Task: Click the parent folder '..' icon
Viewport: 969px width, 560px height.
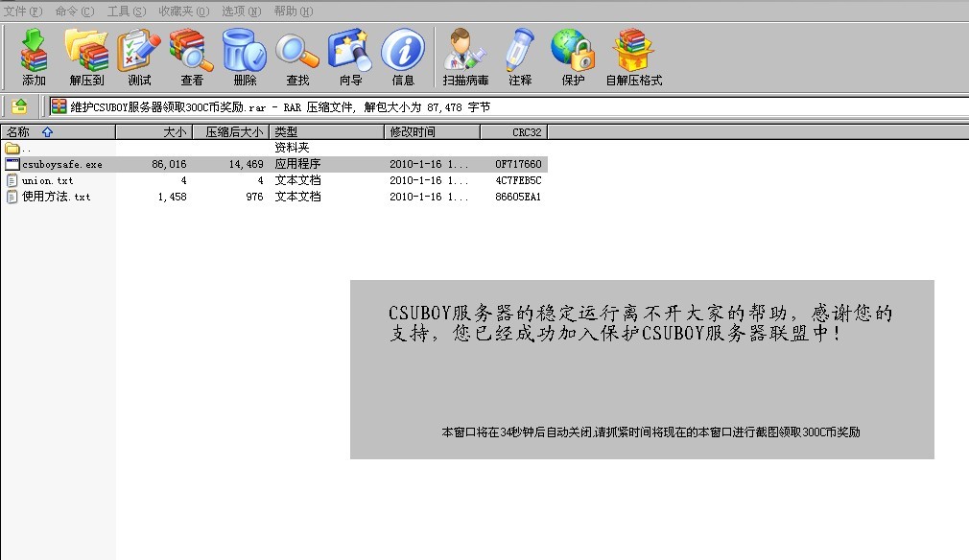Action: tap(12, 149)
